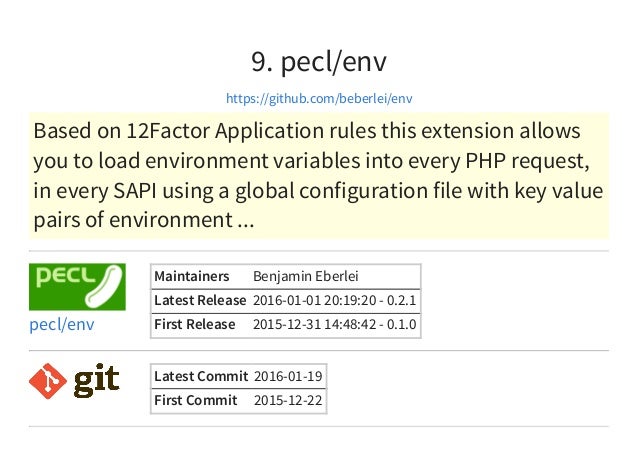The height and width of the screenshot is (465, 638).
Task: Select the Maintainers label cell
Action: click(x=201, y=277)
